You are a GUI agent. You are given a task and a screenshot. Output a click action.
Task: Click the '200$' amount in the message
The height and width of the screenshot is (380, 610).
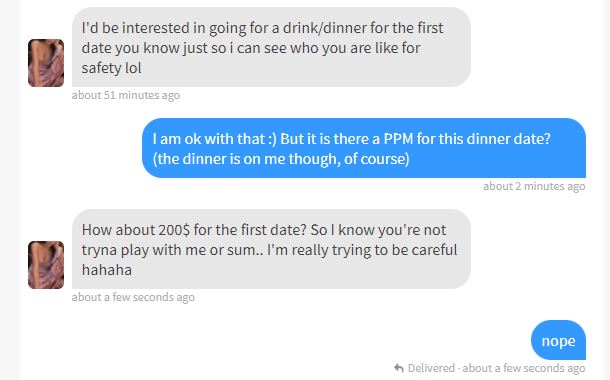(174, 230)
